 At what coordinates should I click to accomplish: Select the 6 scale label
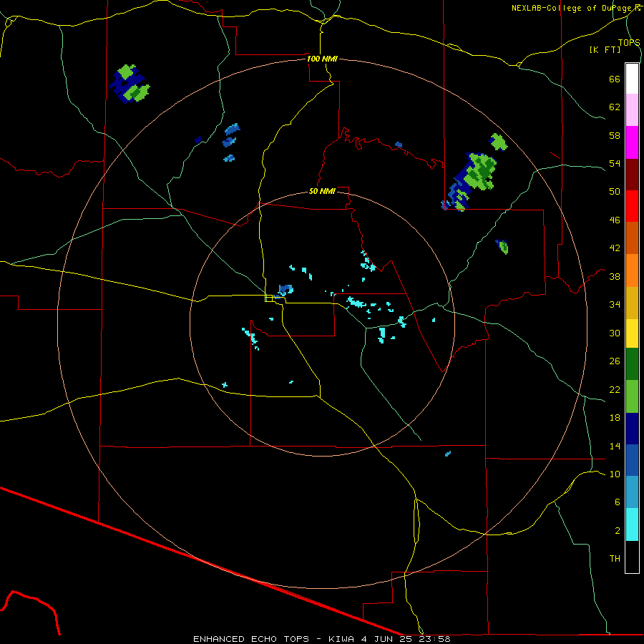coord(618,502)
